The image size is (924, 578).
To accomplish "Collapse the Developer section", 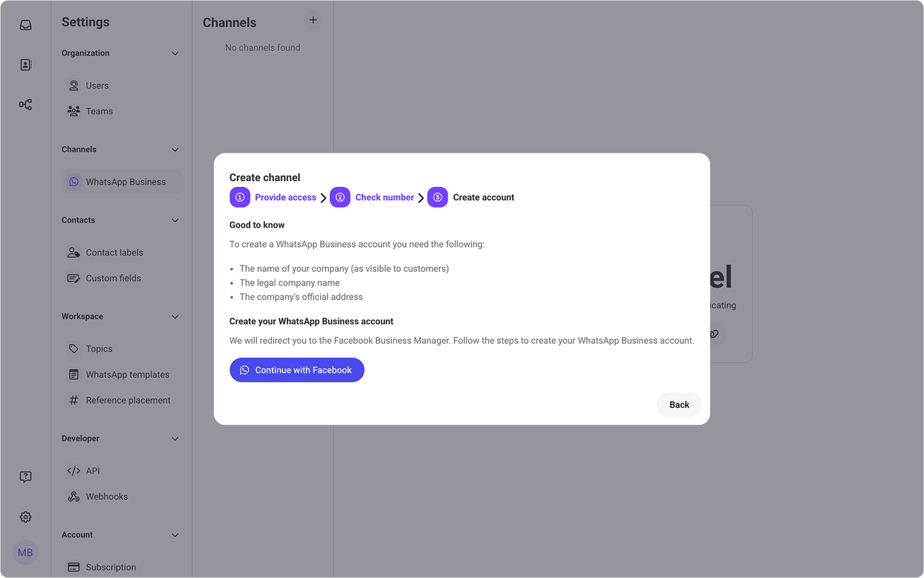I will (175, 439).
